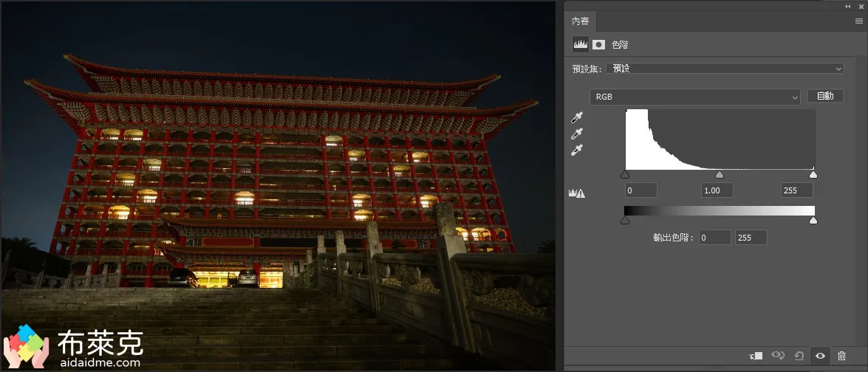
Task: Click the layer mask icon
Action: [598, 44]
